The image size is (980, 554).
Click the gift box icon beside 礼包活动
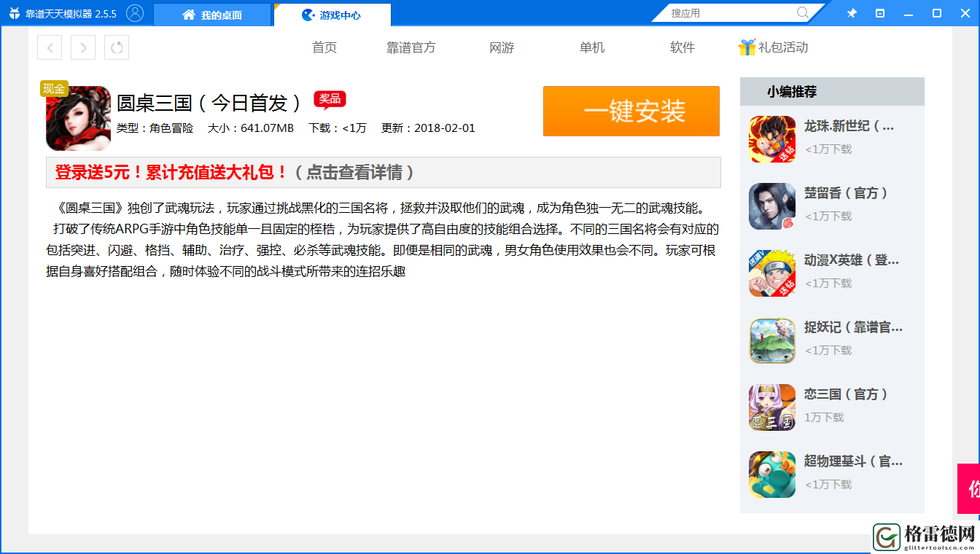[x=747, y=47]
